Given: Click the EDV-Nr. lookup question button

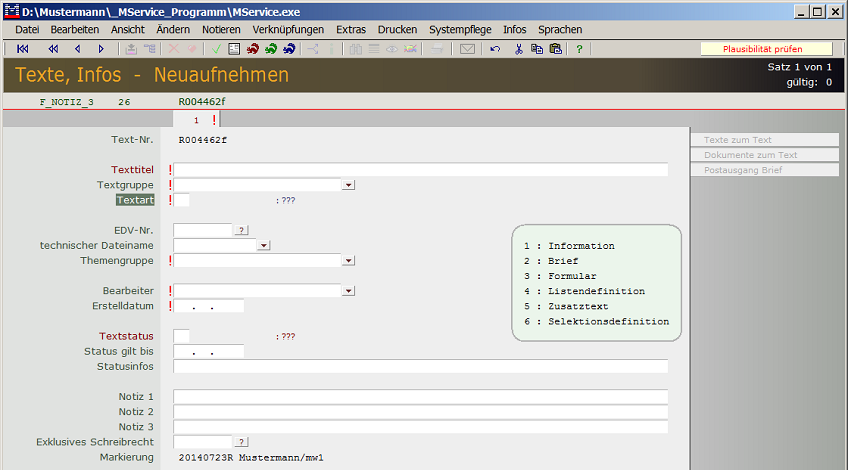Looking at the screenshot, I should [x=241, y=230].
